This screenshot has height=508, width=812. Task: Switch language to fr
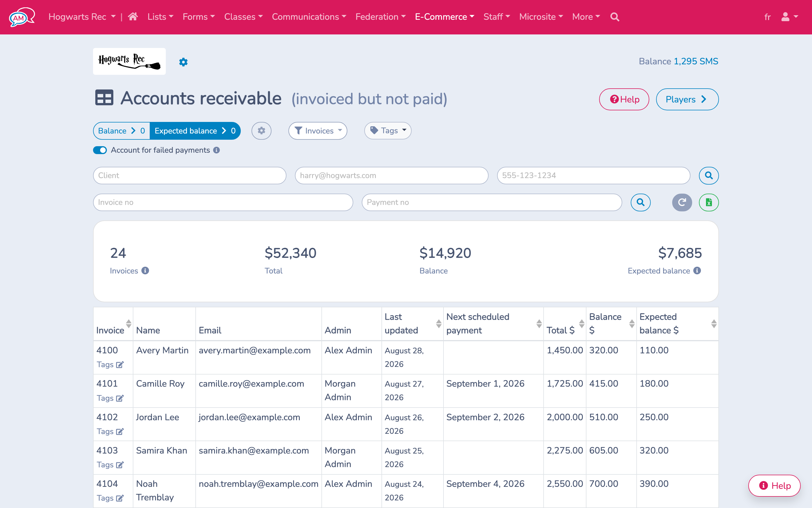pyautogui.click(x=767, y=17)
